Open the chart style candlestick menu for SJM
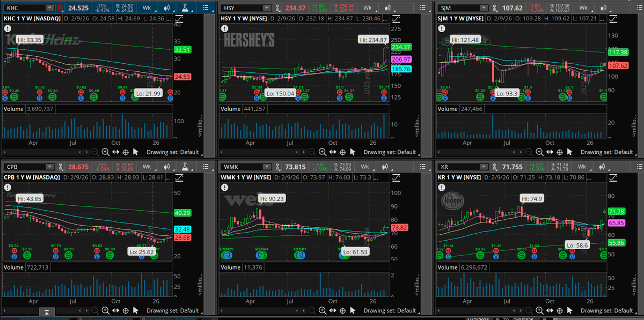Viewport: 644px width, 320px height. click(x=603, y=8)
